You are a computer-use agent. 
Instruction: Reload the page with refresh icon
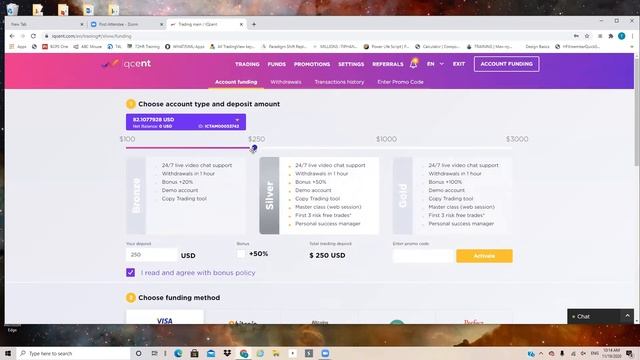tap(33, 36)
